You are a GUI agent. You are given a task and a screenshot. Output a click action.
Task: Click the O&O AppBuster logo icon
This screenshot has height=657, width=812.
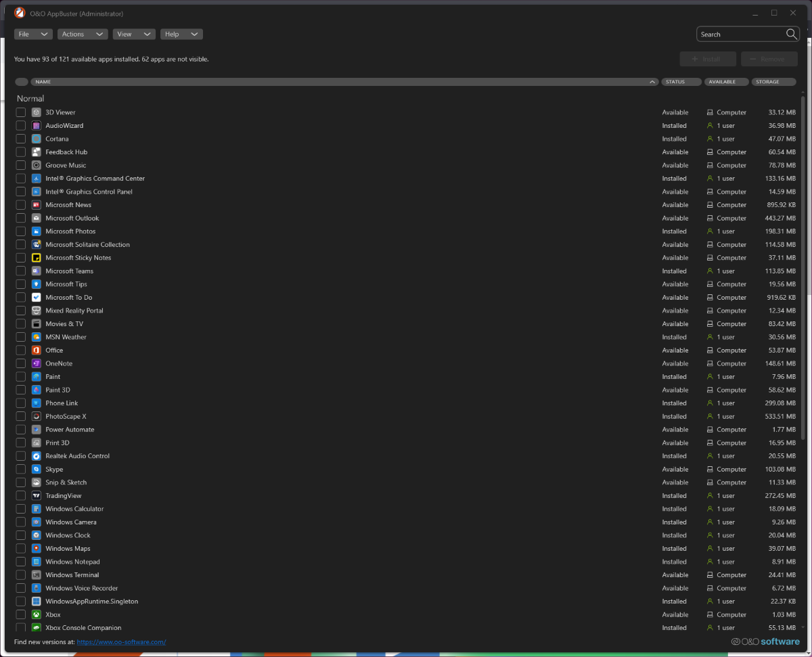(x=20, y=13)
